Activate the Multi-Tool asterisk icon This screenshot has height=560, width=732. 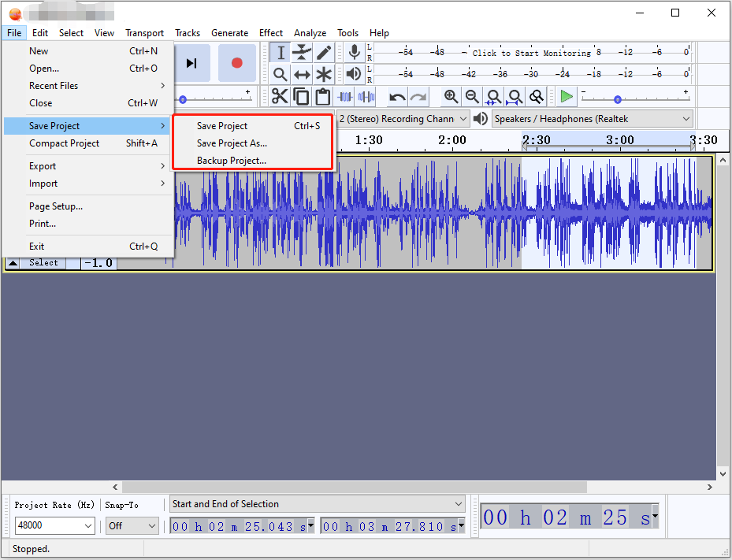[324, 75]
